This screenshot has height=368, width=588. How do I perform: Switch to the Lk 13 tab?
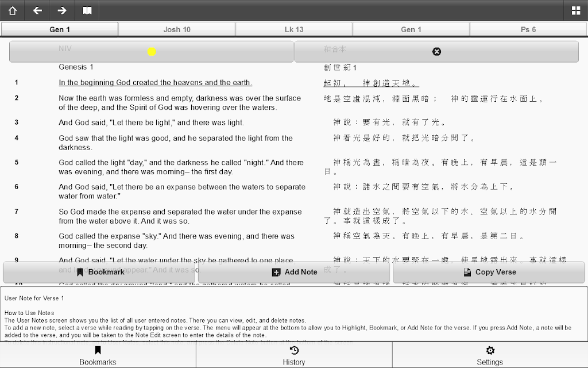[x=294, y=29]
